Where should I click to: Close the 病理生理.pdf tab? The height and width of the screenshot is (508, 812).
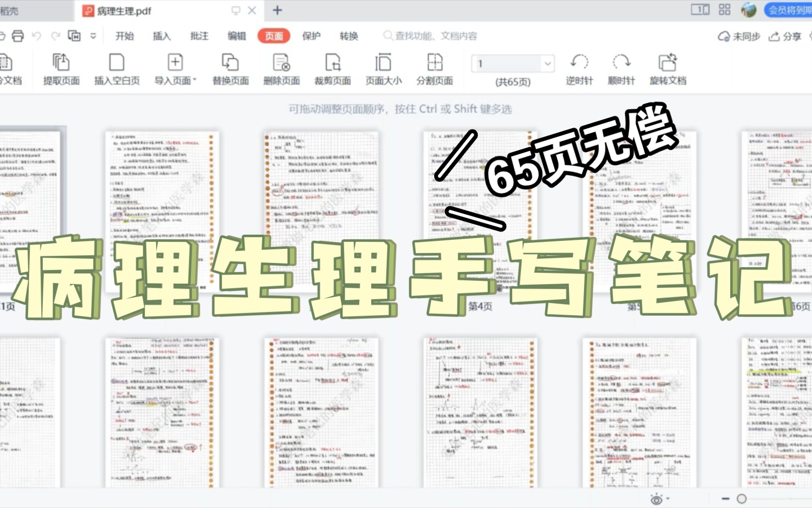[x=252, y=10]
